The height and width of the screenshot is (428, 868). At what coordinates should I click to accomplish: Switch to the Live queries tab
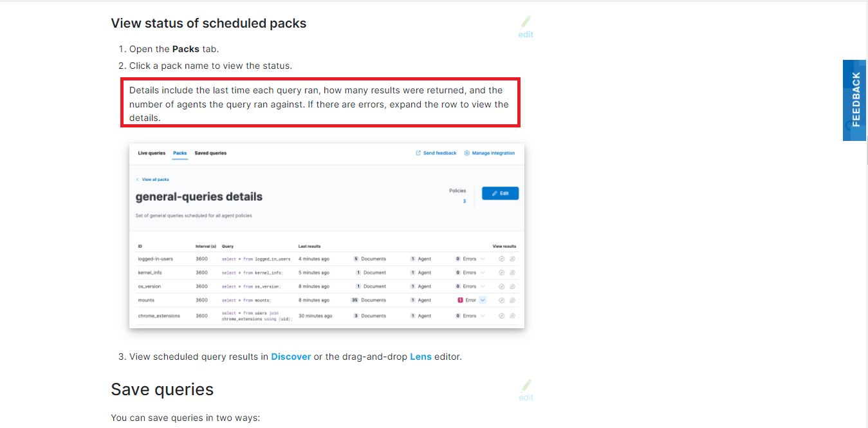tap(151, 153)
